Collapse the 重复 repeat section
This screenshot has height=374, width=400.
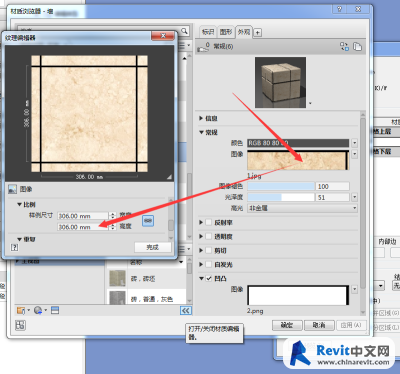[19, 239]
